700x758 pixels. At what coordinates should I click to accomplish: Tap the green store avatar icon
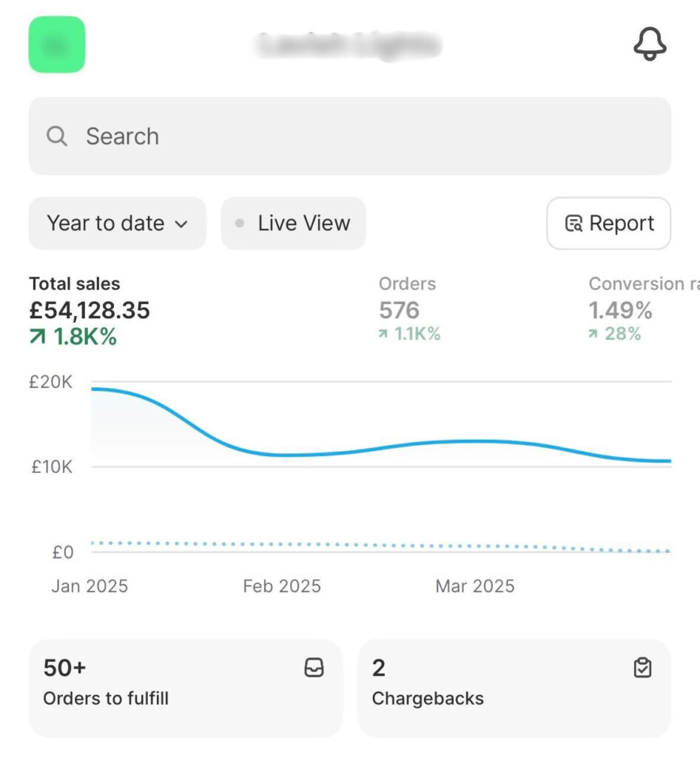coord(57,44)
